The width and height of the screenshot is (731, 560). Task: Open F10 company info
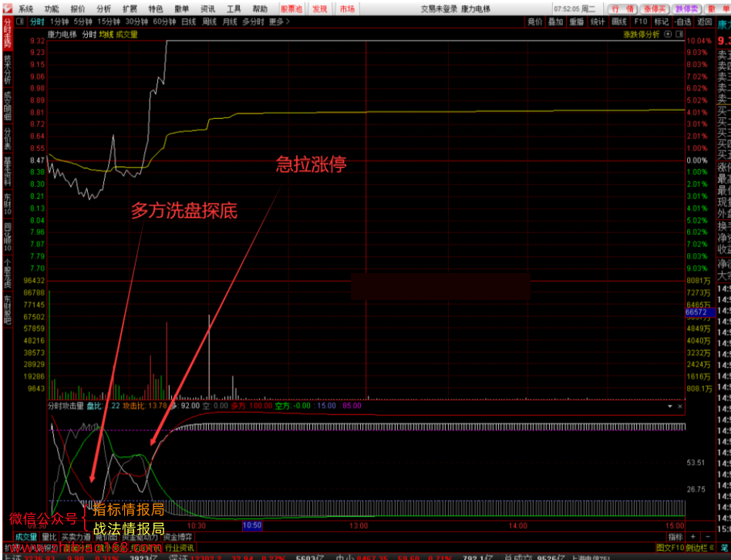pos(641,22)
